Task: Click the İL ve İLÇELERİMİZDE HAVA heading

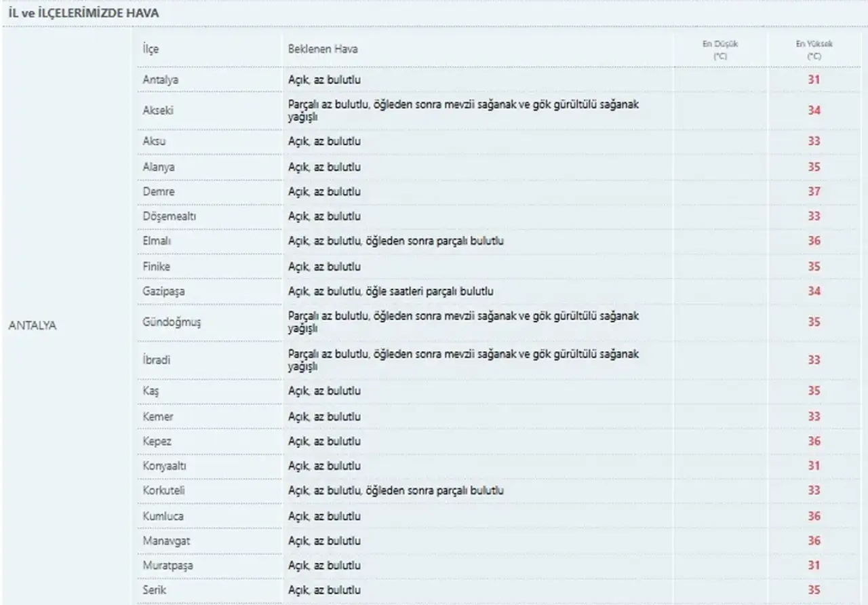Action: tap(84, 13)
